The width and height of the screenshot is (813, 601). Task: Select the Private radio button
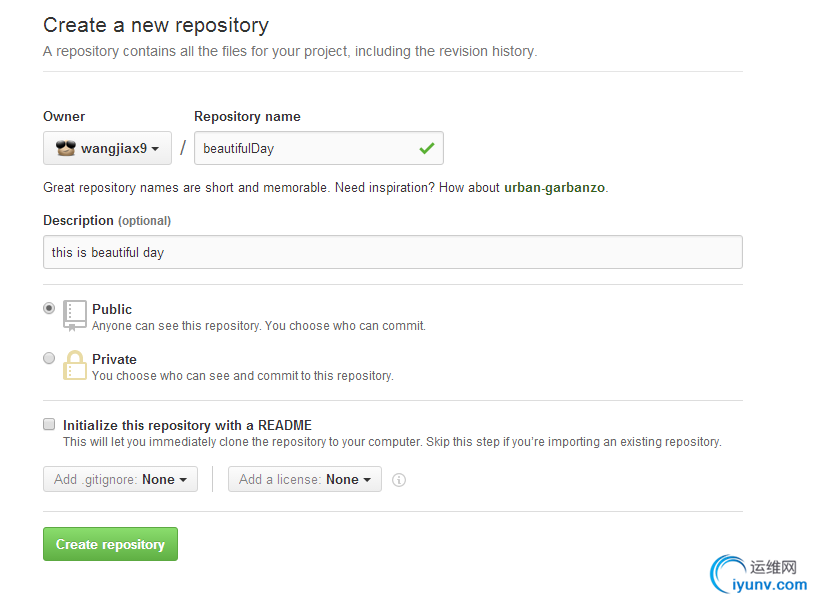pos(49,358)
